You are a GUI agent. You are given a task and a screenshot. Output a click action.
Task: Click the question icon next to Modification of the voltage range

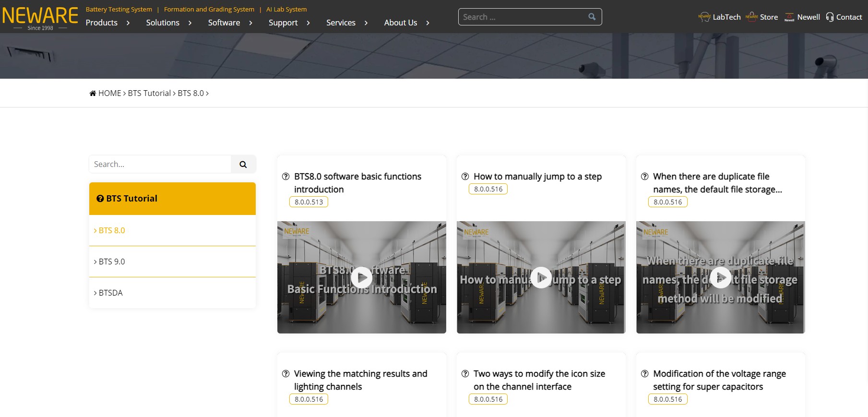point(645,374)
